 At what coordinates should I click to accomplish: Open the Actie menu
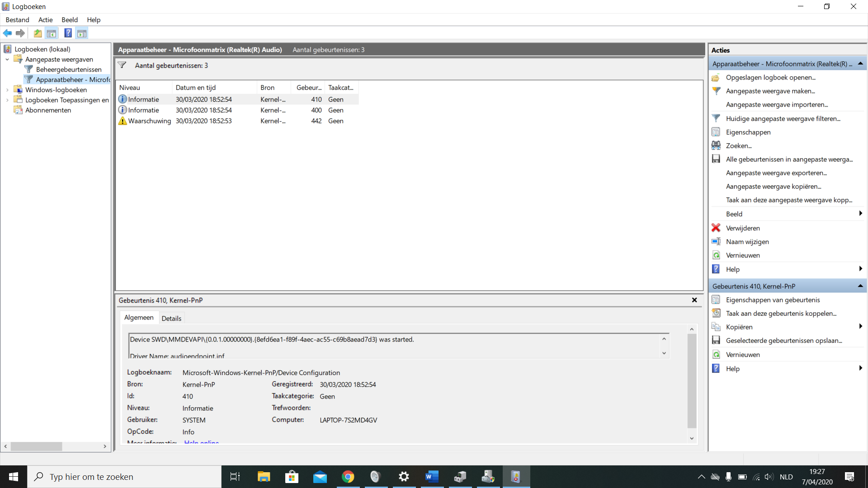[45, 20]
